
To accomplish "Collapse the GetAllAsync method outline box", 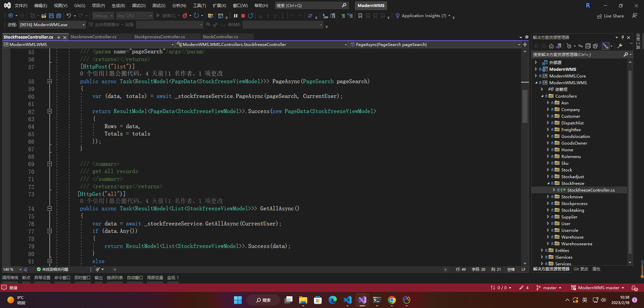I will point(49,208).
